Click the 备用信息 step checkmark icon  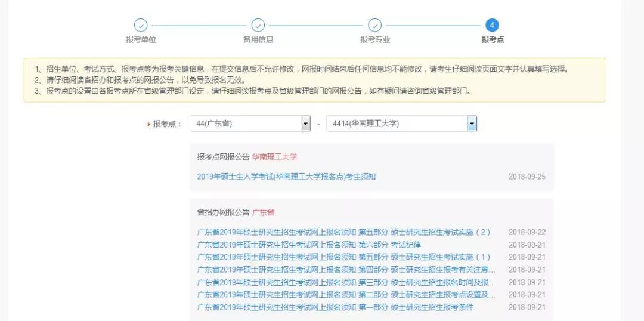click(258, 25)
